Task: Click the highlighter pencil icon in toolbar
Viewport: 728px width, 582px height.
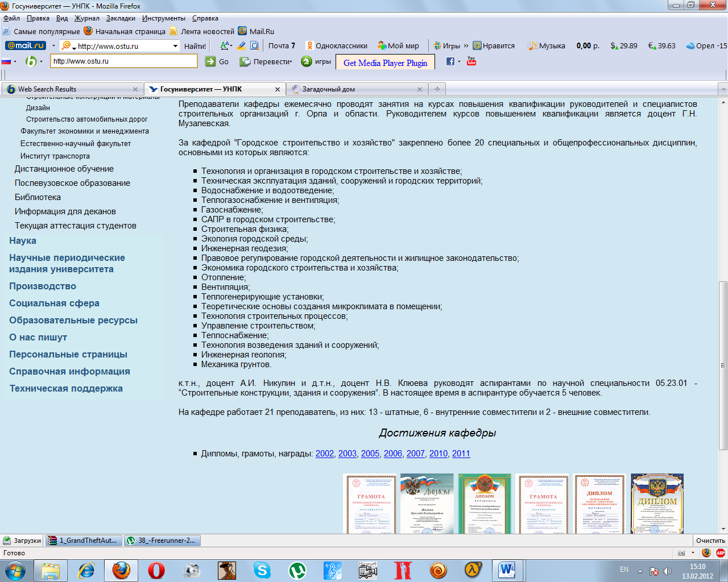Action: 241,45
